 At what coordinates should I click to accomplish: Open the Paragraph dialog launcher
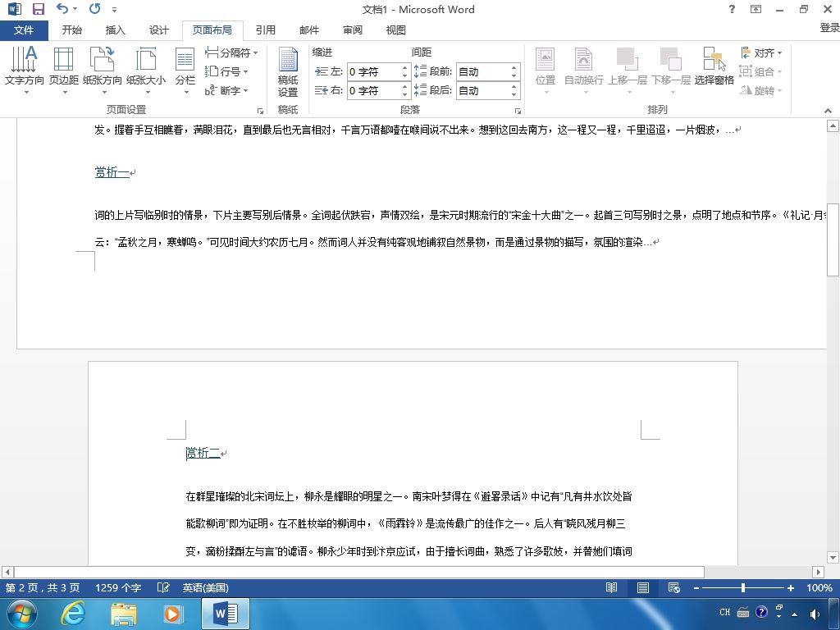click(518, 111)
